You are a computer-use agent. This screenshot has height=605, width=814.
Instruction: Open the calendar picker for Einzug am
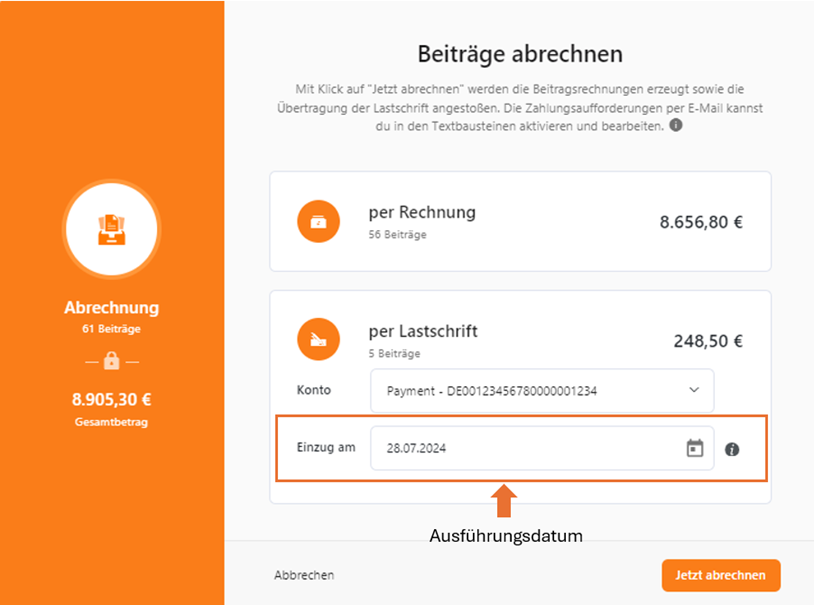(x=695, y=448)
